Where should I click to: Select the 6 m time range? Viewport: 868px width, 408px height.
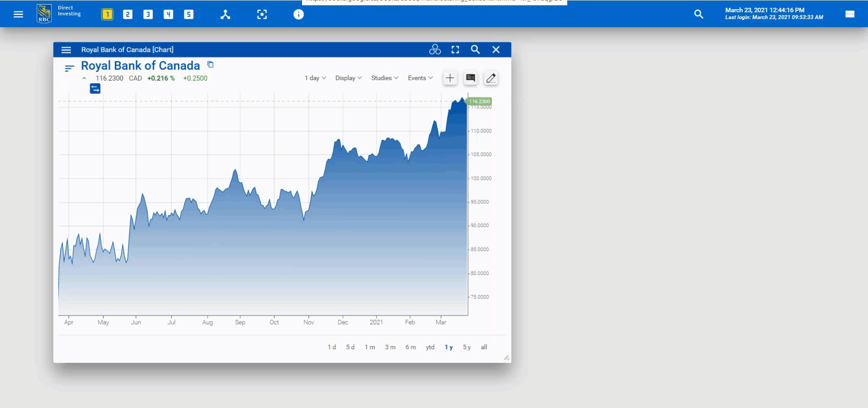click(x=411, y=347)
